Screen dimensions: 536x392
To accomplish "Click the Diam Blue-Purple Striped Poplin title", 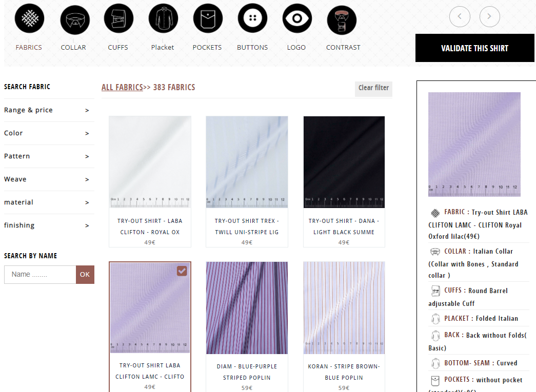I will tap(247, 372).
